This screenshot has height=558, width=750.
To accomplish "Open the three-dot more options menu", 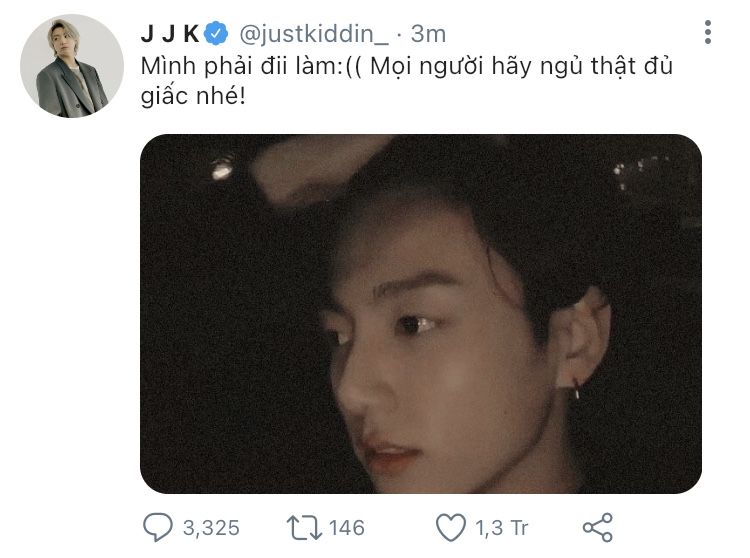I will [707, 32].
